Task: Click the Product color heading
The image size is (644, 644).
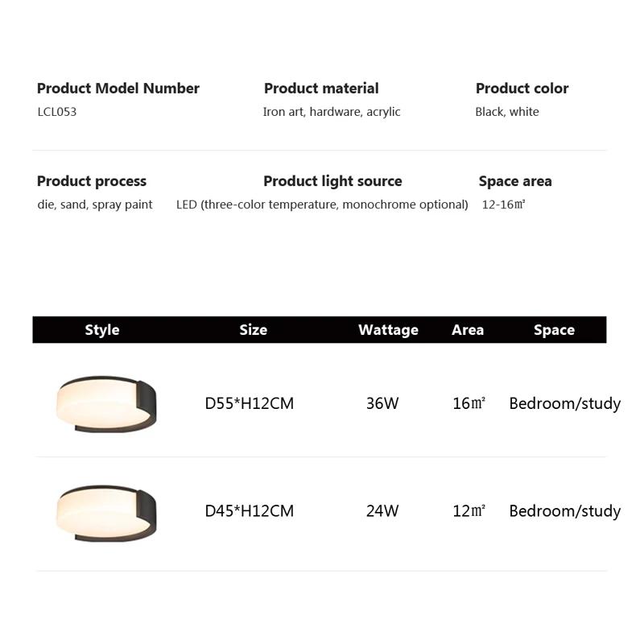Action: pos(522,89)
